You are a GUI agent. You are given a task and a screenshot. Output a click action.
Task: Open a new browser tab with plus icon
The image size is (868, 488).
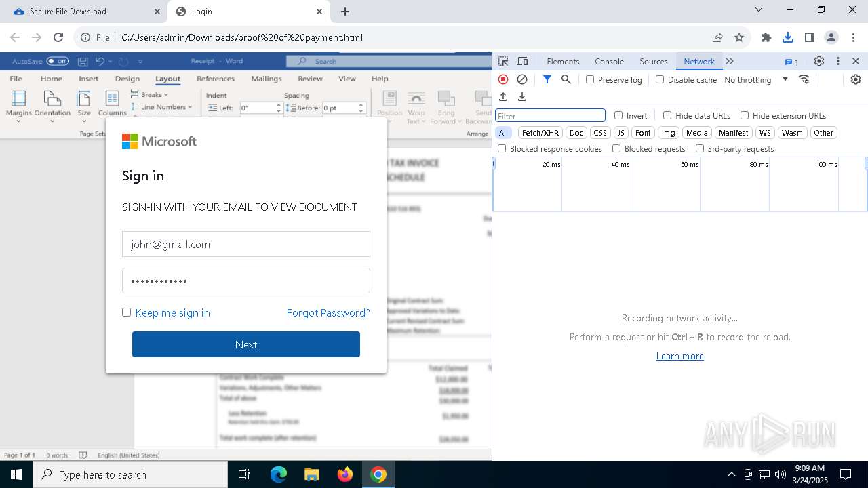click(x=345, y=12)
